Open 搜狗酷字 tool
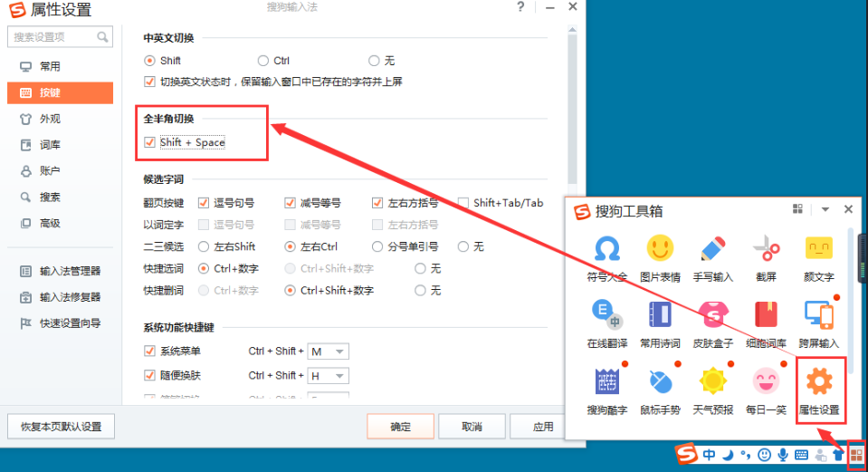868x472 pixels. point(606,391)
